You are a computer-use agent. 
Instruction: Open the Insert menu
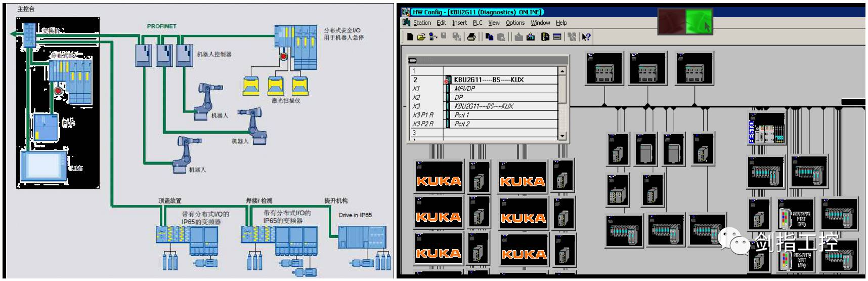[460, 23]
